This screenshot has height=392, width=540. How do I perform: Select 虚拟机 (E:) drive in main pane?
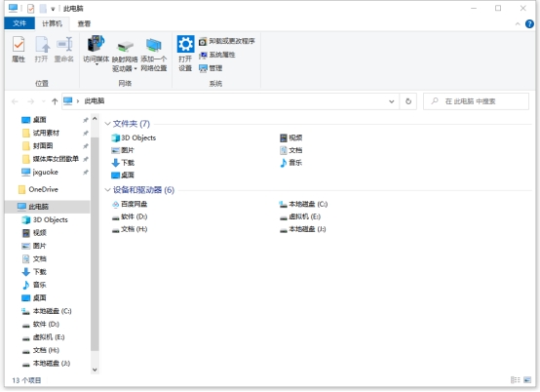pos(300,216)
